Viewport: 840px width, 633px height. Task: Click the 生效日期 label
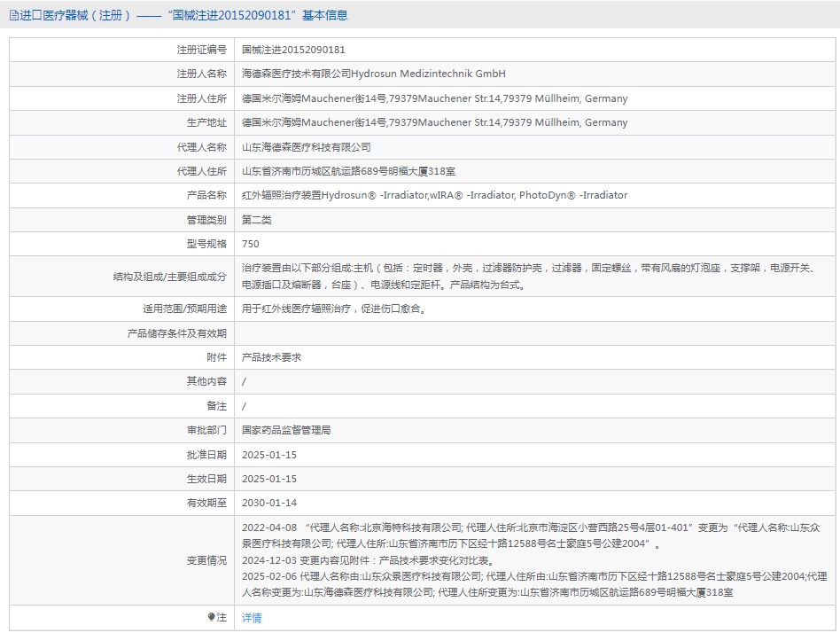tap(206, 479)
